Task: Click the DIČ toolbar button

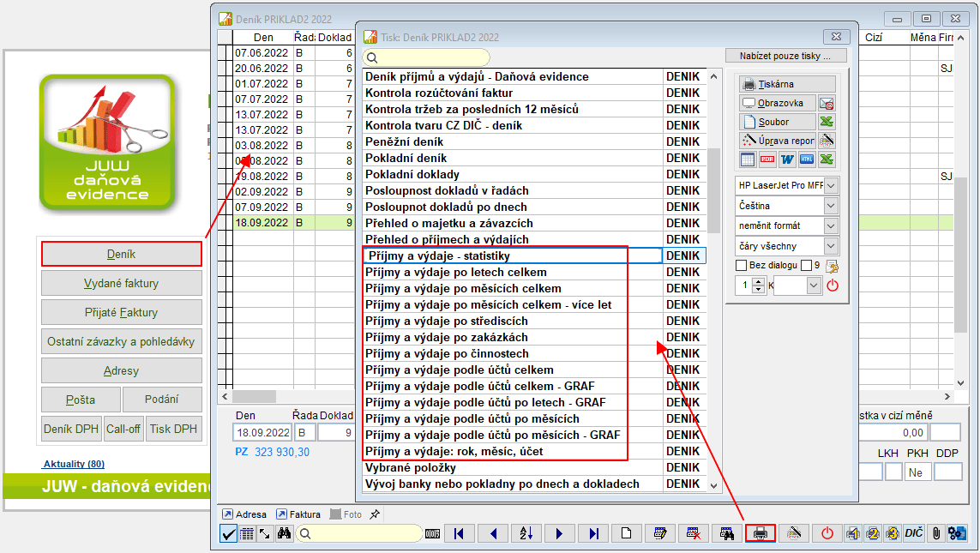Action: click(914, 533)
